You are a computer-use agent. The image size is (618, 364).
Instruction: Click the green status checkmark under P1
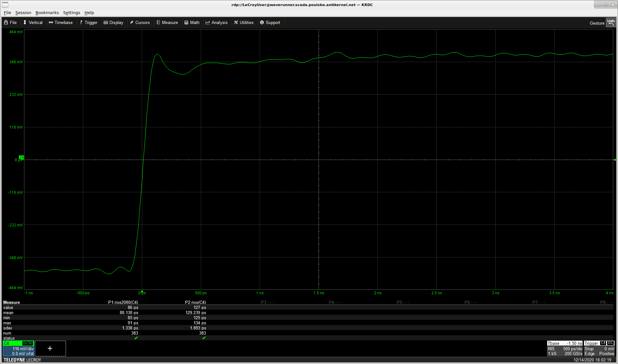coord(136,338)
